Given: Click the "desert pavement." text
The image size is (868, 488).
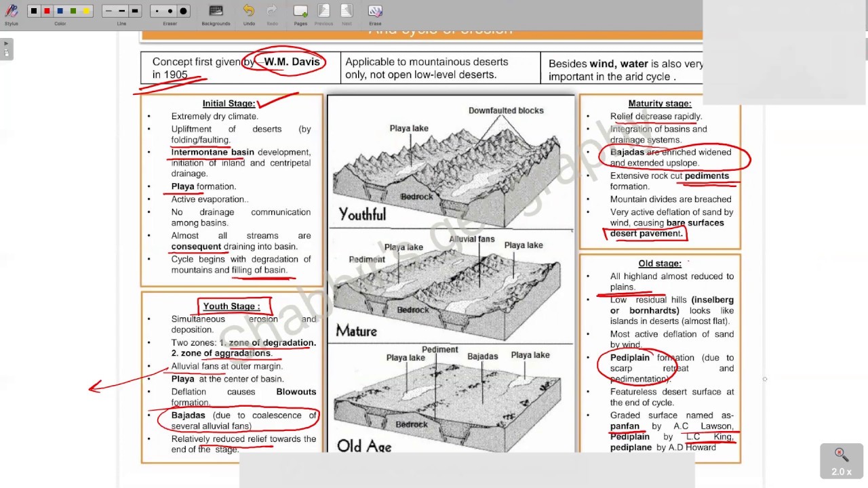Looking at the screenshot, I should point(647,234).
